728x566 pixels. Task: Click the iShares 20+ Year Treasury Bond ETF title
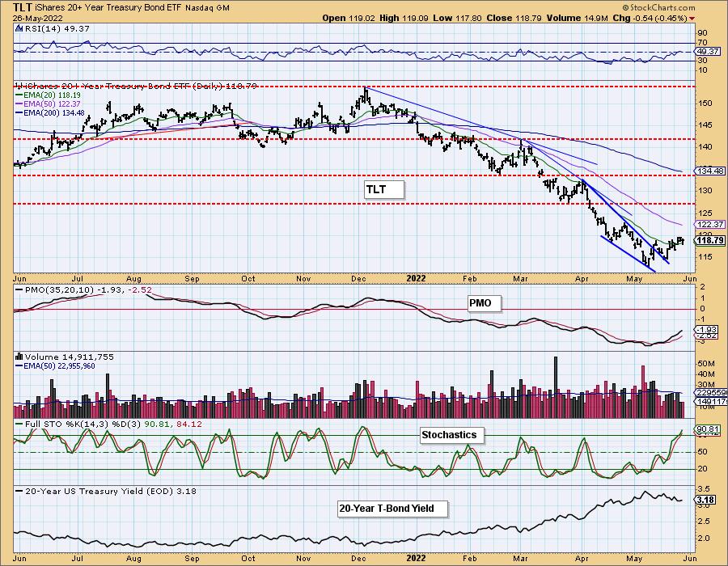108,8
